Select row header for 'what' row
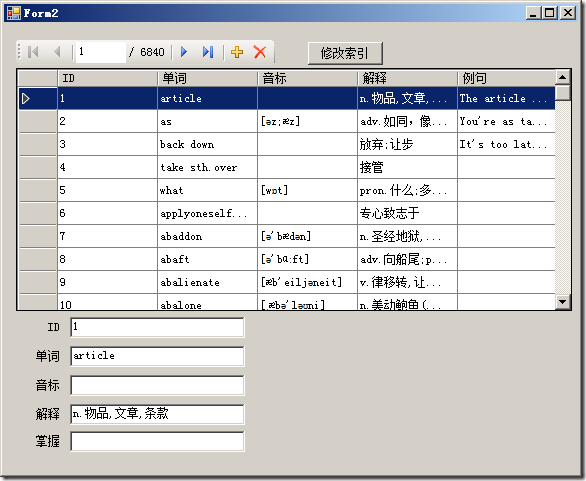This screenshot has width=586, height=481. pyautogui.click(x=38, y=190)
